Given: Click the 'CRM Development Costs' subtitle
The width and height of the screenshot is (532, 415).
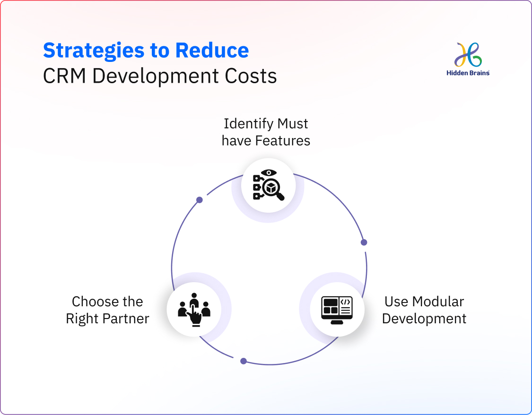Looking at the screenshot, I should point(160,76).
